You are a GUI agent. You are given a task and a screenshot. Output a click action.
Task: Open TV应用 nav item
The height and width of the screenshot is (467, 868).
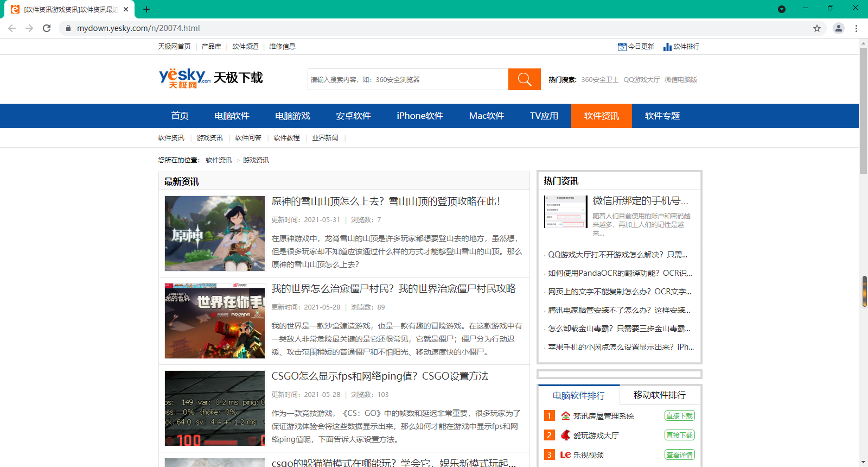544,116
